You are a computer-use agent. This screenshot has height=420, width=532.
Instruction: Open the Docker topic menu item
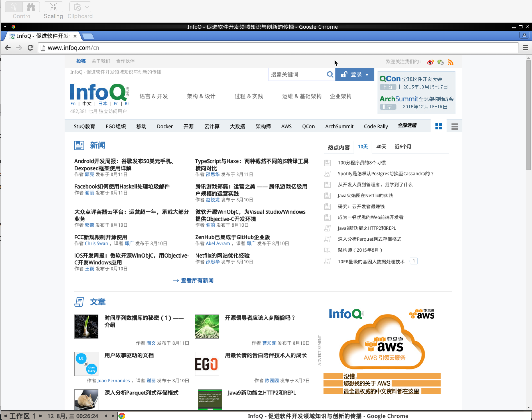pos(165,126)
